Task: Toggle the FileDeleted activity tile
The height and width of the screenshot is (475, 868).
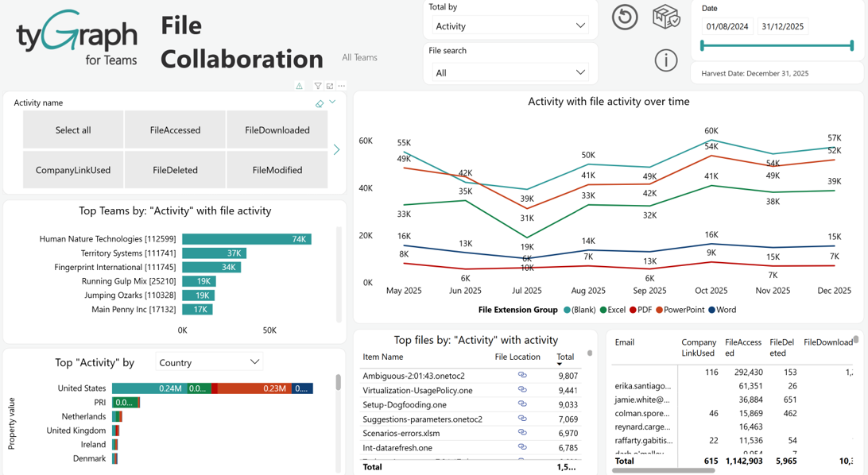Action: pyautogui.click(x=175, y=170)
